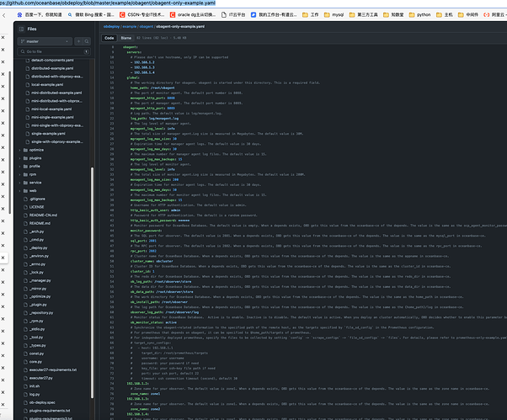Click the add file plus icon
Screen dimensions: 507x420
pos(78,41)
